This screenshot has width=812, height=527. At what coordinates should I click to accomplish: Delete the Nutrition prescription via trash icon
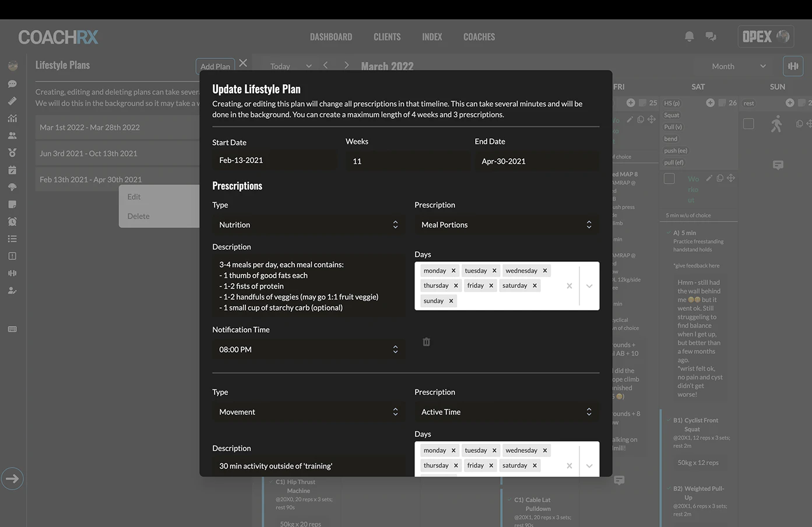click(x=426, y=342)
